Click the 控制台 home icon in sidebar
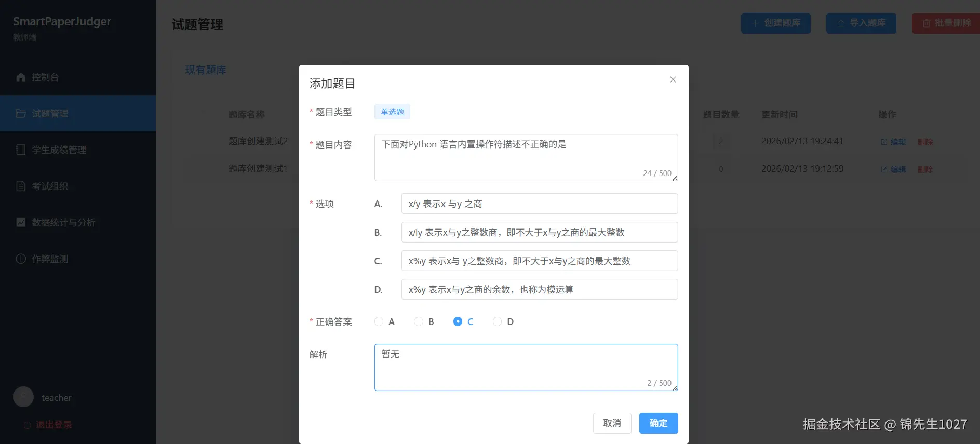The image size is (980, 444). 21,77
